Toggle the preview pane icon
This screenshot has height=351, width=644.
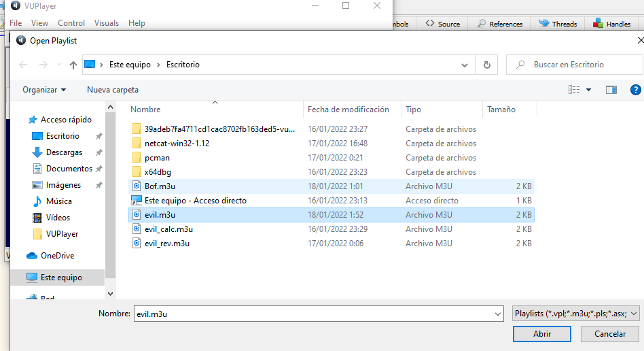coord(611,90)
